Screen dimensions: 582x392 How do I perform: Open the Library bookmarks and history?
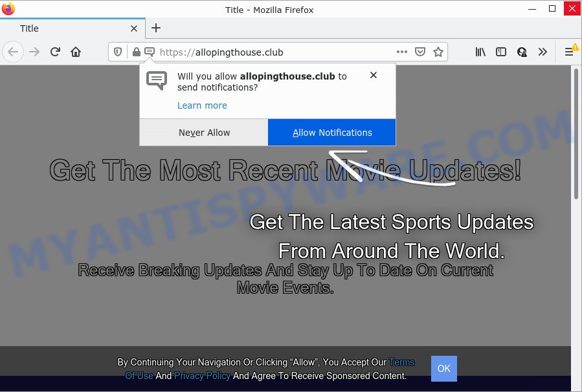[480, 52]
